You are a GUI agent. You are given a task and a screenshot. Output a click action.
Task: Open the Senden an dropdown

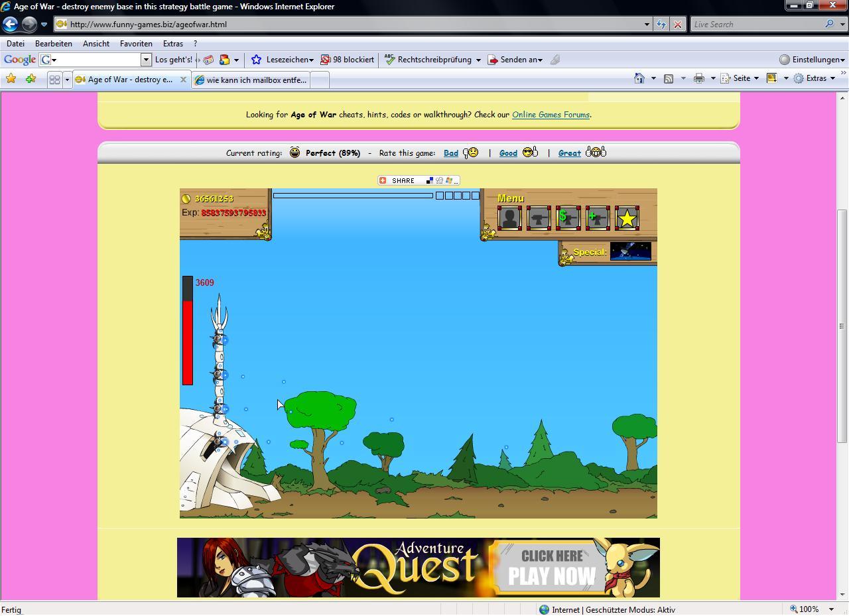[515, 60]
